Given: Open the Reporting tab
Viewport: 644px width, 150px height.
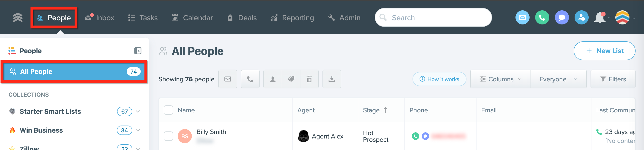Looking at the screenshot, I should (x=292, y=18).
